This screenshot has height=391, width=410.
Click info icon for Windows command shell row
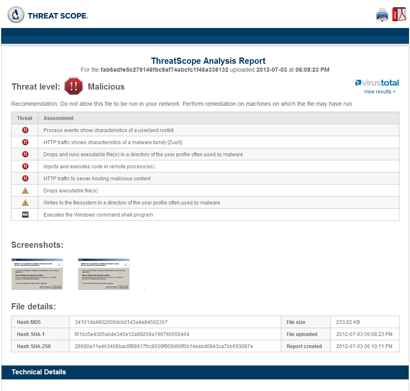(x=25, y=215)
